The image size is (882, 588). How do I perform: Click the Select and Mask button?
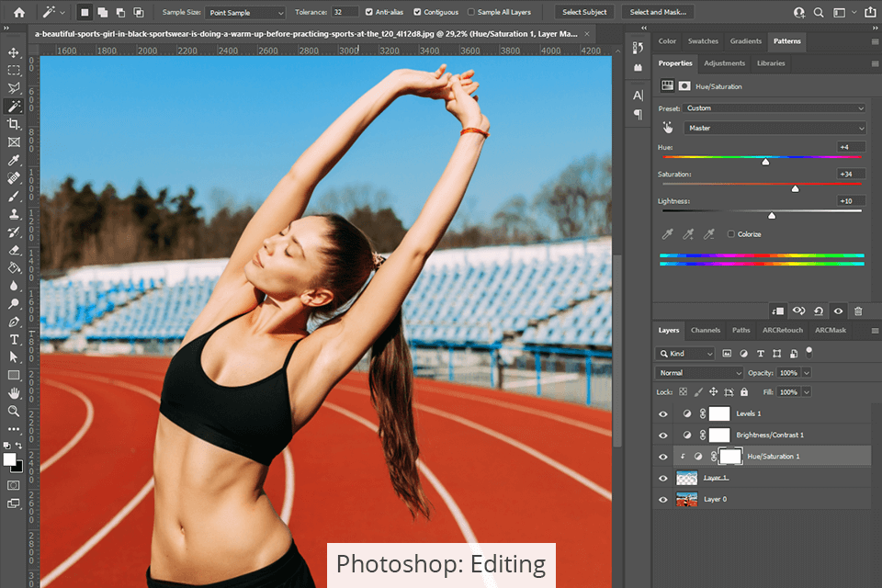(657, 13)
